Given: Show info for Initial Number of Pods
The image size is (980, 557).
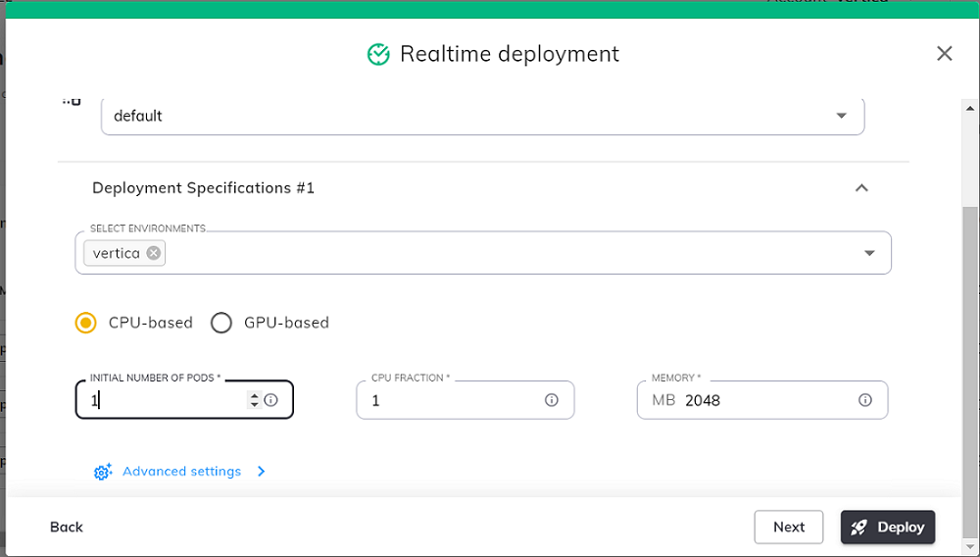Looking at the screenshot, I should [270, 400].
